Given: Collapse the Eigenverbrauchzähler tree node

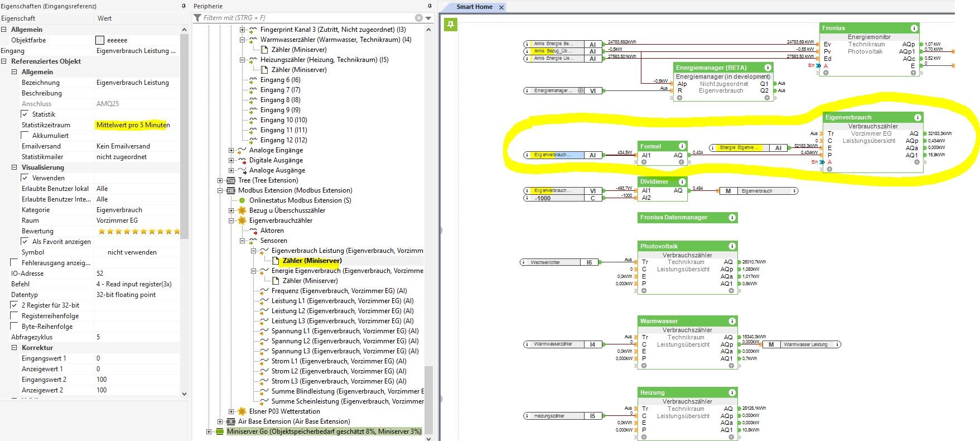Looking at the screenshot, I should pyautogui.click(x=231, y=220).
